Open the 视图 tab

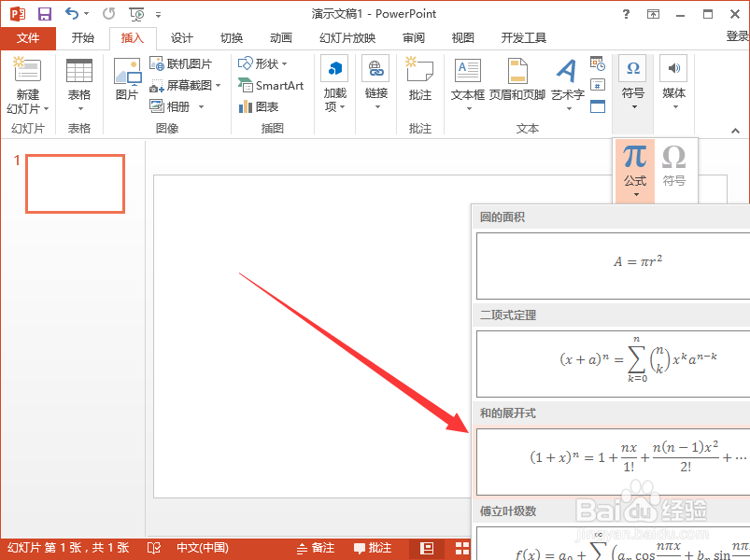pos(463,37)
